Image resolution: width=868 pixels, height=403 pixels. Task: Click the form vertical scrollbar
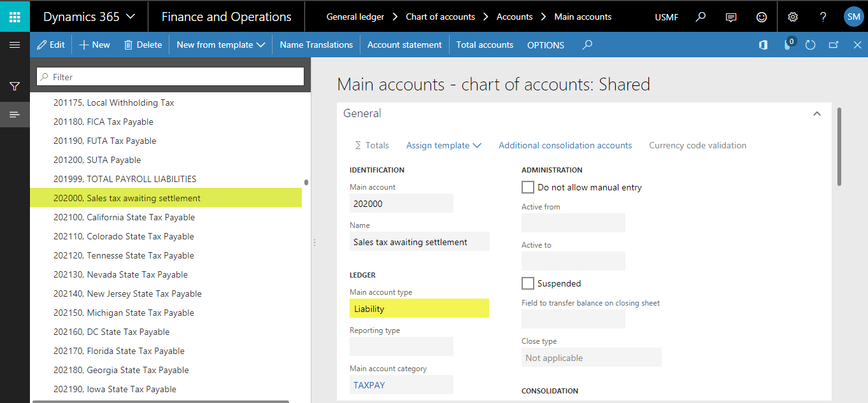point(839,147)
